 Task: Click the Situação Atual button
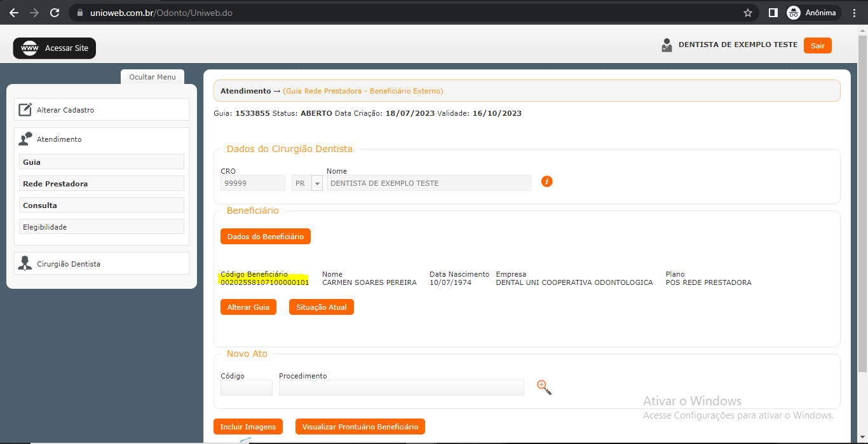321,307
